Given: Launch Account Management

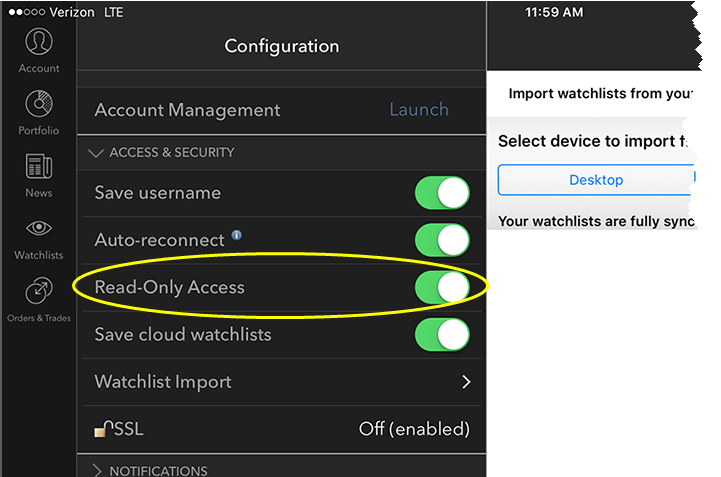Looking at the screenshot, I should point(419,109).
